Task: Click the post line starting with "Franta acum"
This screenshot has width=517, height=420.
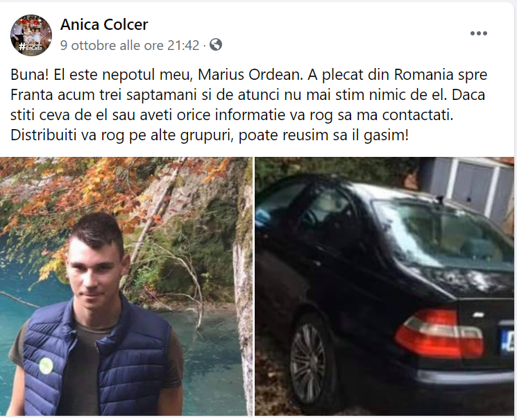Action: tap(248, 95)
